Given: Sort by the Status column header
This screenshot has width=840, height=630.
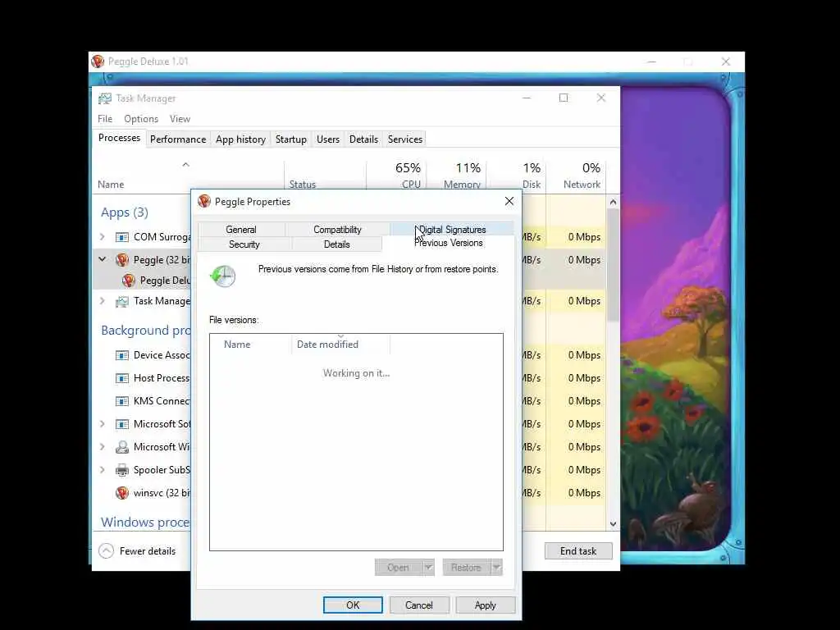Looking at the screenshot, I should pyautogui.click(x=325, y=175).
